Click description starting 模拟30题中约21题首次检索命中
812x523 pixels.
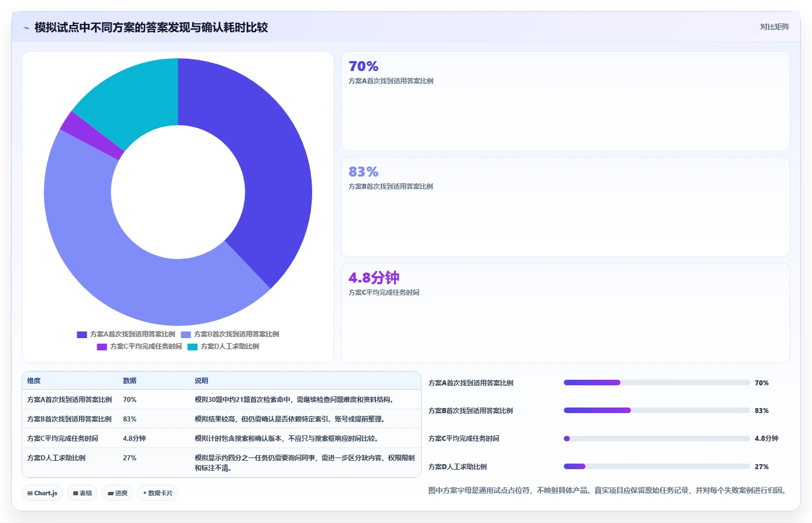click(x=295, y=400)
